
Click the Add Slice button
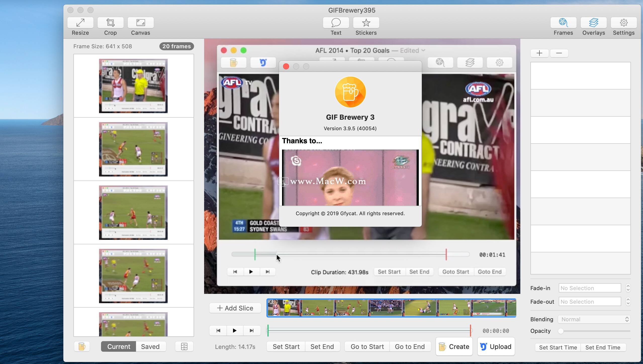[235, 308]
